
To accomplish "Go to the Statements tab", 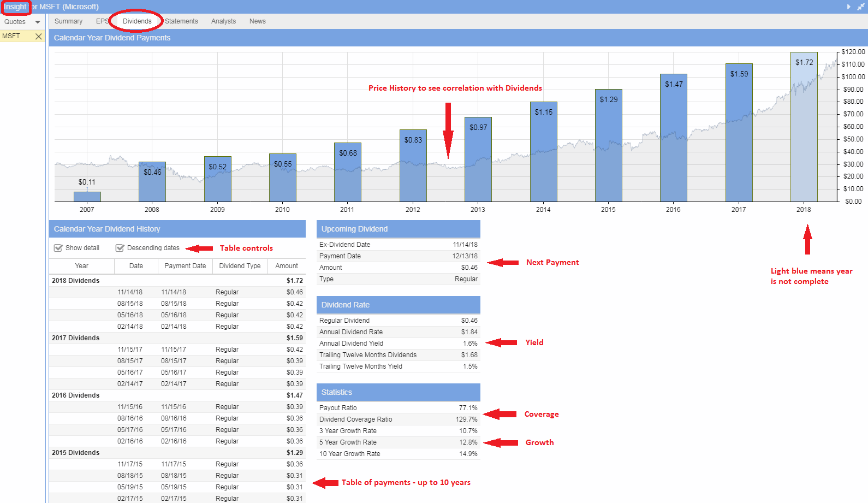I will tap(181, 21).
